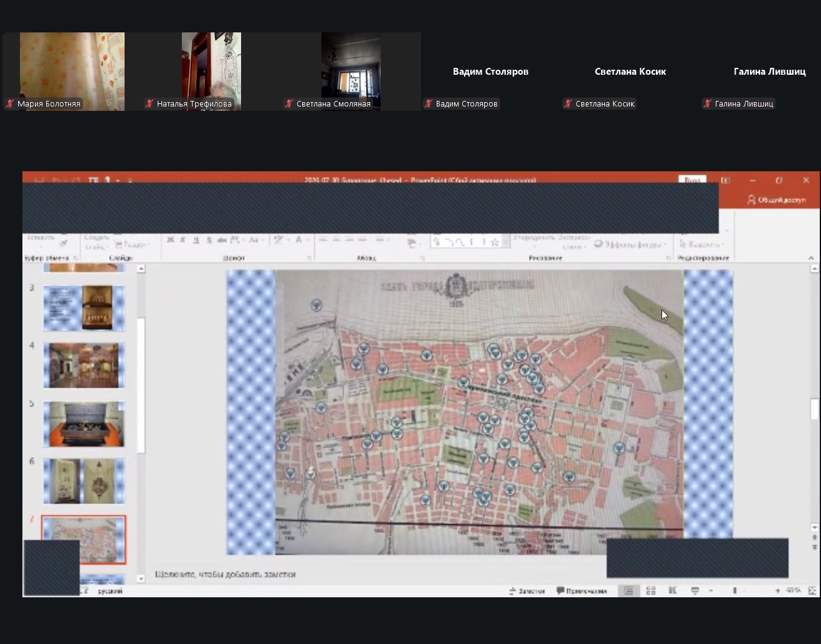Open the Select (Выделить) dropdown
Screen dimensions: 821x644
[x=702, y=244]
